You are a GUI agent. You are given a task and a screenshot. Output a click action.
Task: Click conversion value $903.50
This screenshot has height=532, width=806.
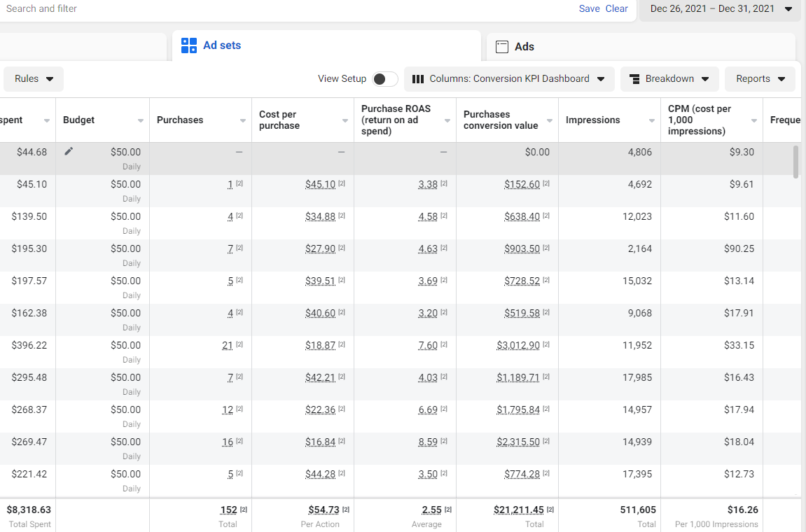522,248
